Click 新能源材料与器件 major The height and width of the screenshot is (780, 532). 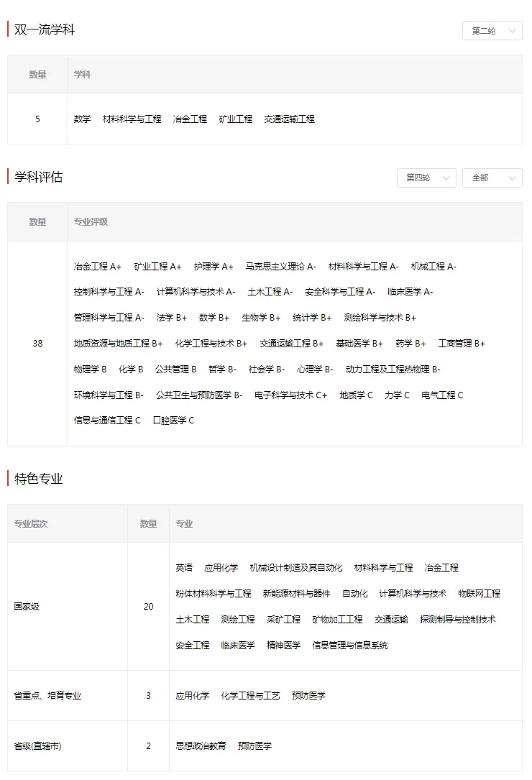click(297, 594)
